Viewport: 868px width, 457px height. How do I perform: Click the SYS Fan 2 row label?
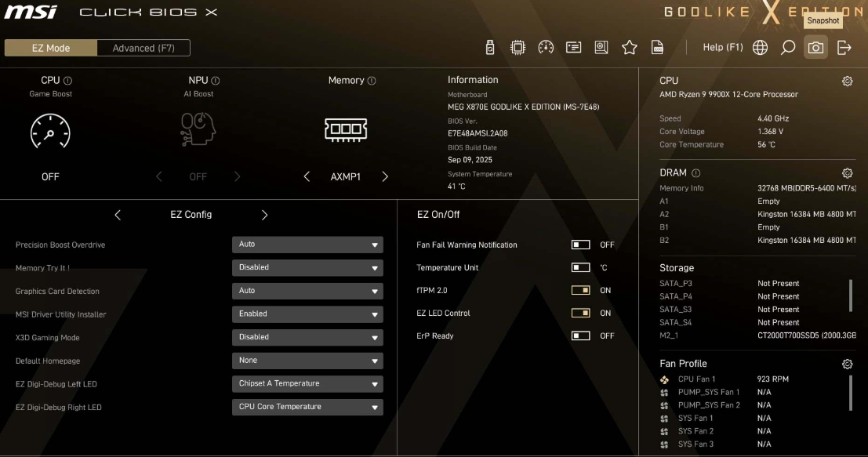pos(695,431)
